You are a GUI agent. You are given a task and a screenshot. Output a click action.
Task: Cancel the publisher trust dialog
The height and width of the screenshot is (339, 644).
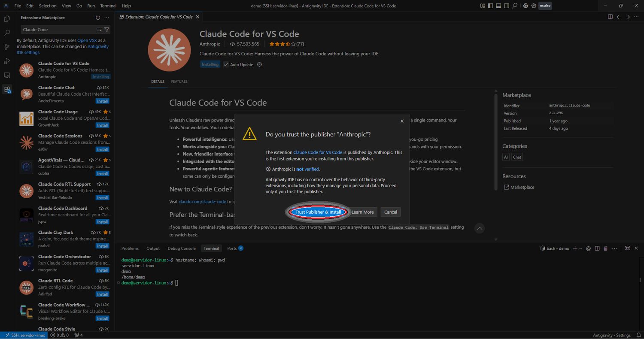(391, 212)
